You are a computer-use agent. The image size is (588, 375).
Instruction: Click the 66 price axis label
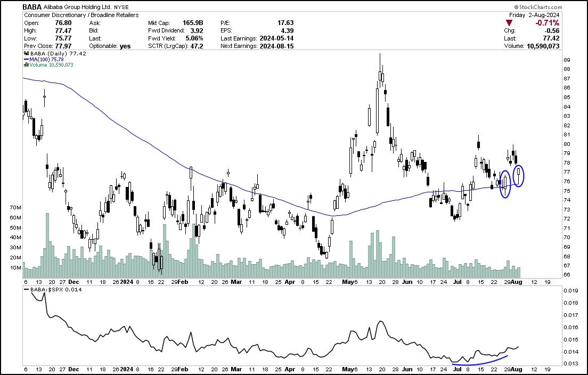tap(567, 275)
